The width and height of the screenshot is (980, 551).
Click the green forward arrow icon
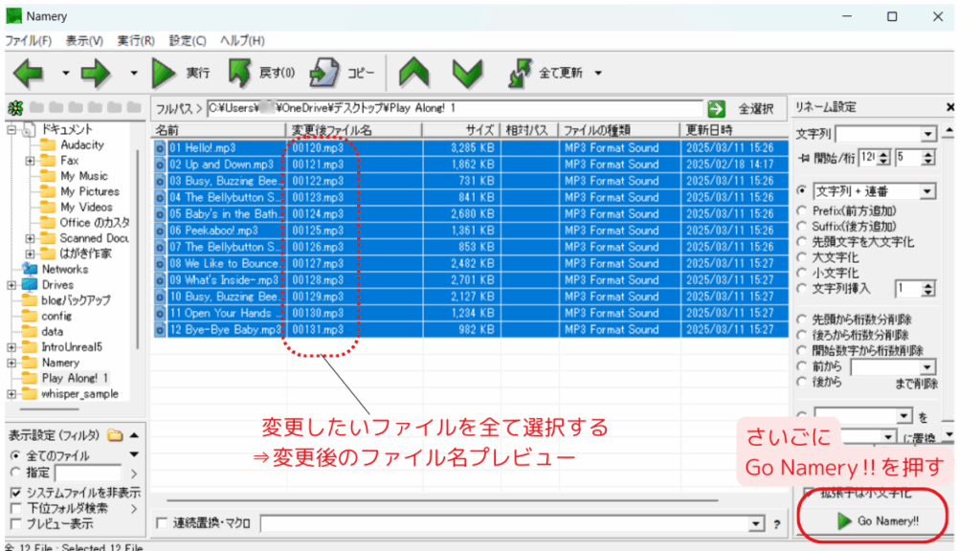(98, 73)
